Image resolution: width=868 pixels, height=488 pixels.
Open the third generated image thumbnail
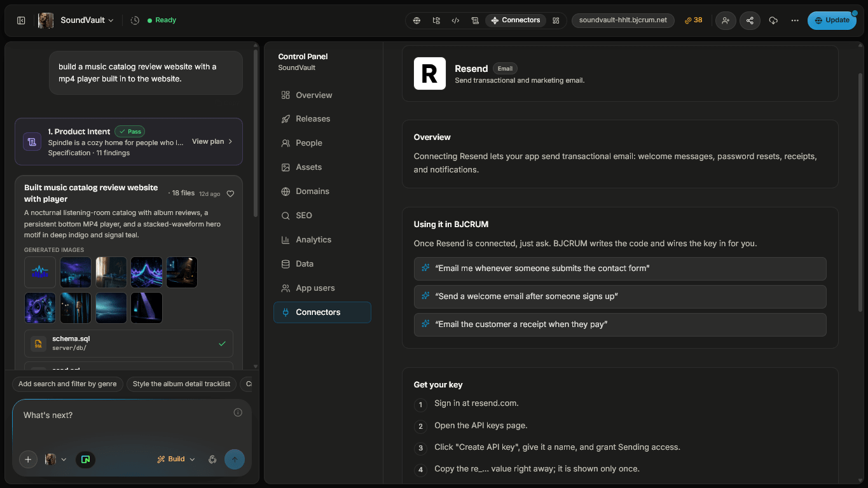click(x=111, y=272)
